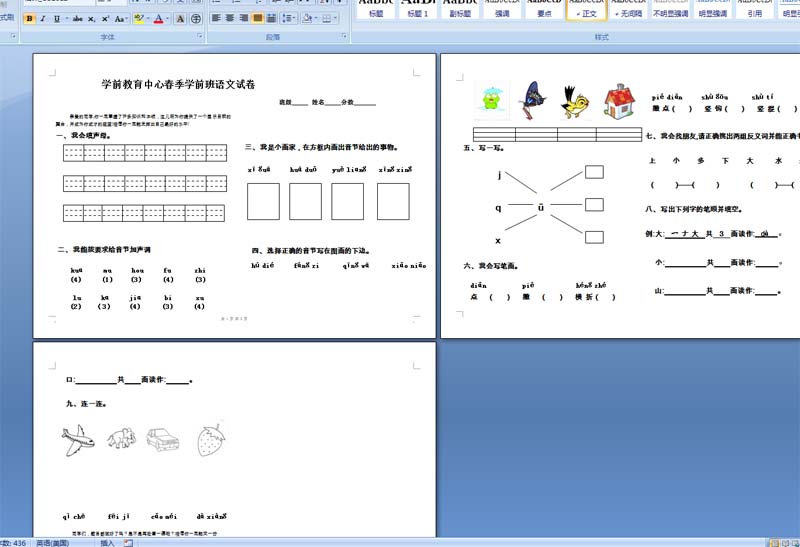Click heading 六、我会写笔画
This screenshot has width=800, height=547.
(491, 266)
